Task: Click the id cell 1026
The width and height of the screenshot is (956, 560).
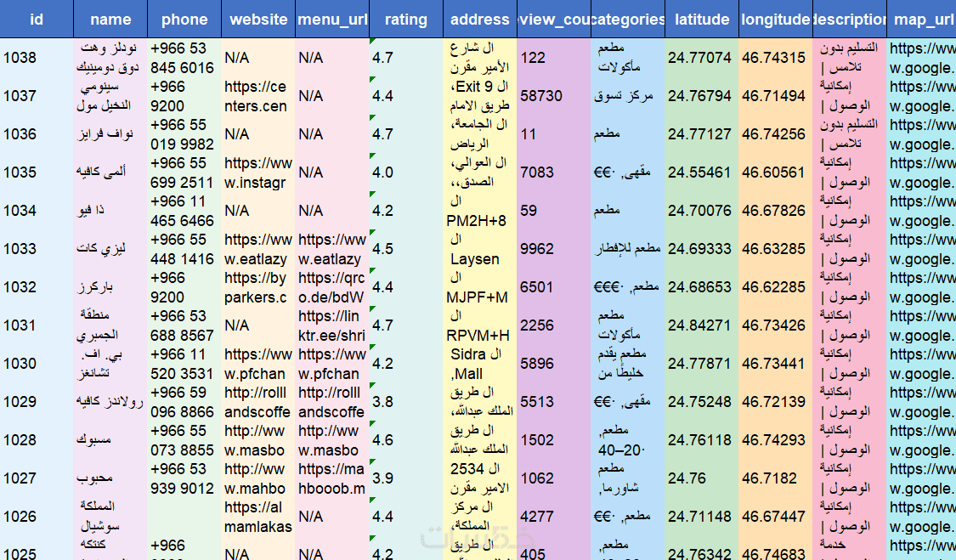Action: coord(37,517)
